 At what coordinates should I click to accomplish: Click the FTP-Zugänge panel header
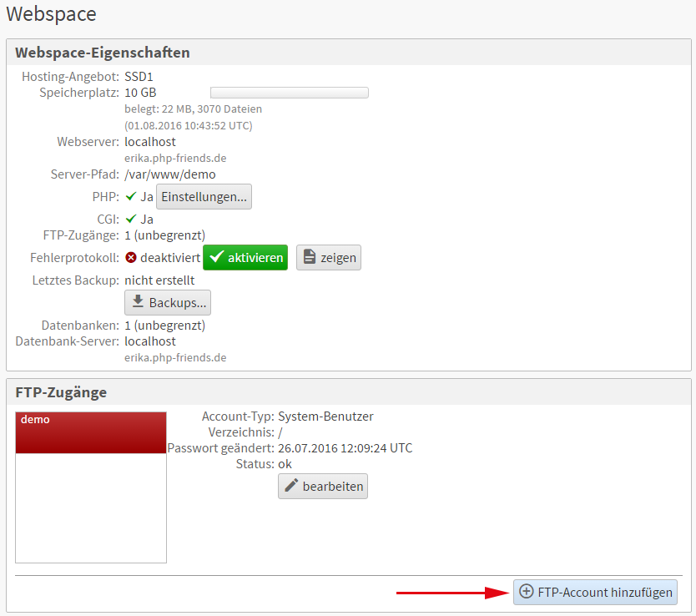click(x=61, y=392)
